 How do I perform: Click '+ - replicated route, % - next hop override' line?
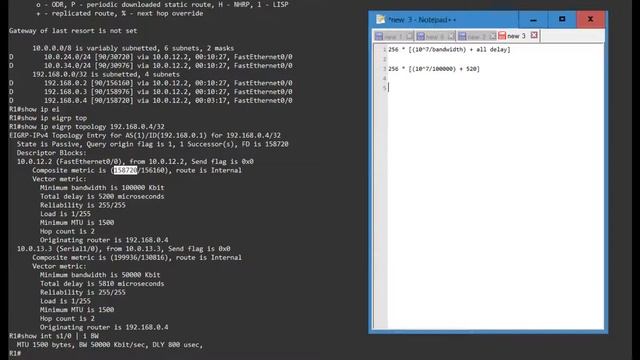pyautogui.click(x=120, y=13)
